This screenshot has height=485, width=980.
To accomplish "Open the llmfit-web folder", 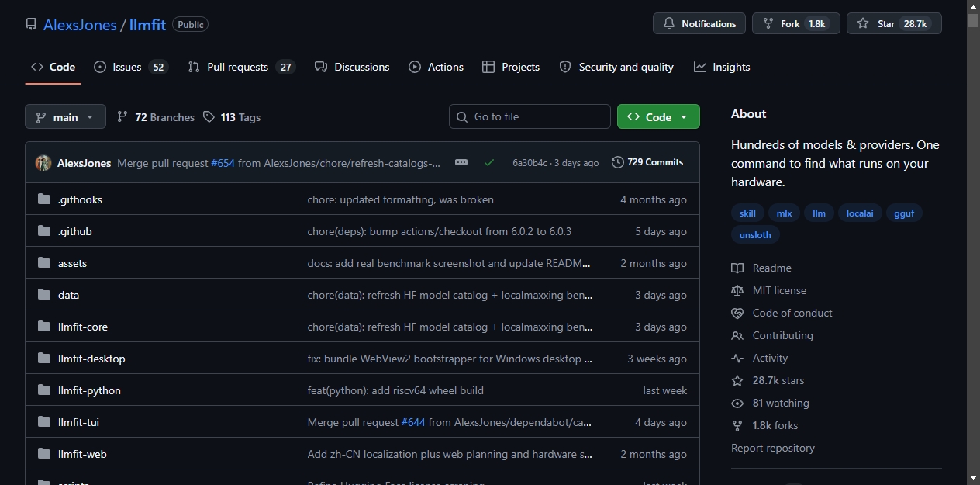I will point(82,454).
